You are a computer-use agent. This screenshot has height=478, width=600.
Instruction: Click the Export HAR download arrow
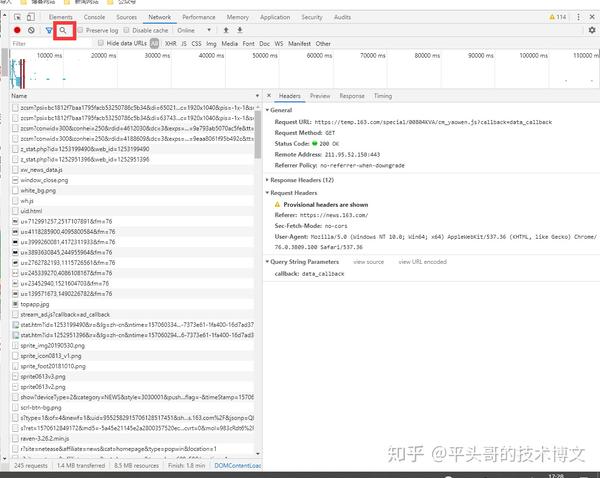tap(240, 30)
